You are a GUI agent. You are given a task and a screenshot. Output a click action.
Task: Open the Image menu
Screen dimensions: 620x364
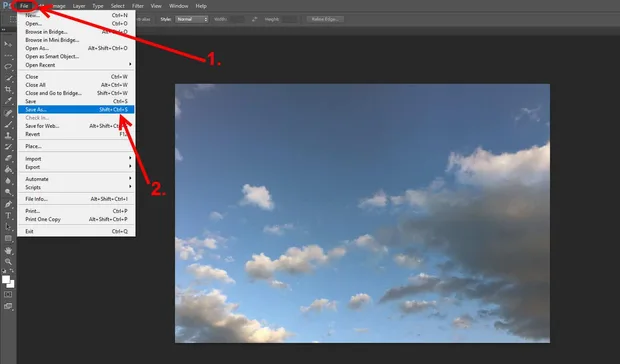pyautogui.click(x=58, y=6)
